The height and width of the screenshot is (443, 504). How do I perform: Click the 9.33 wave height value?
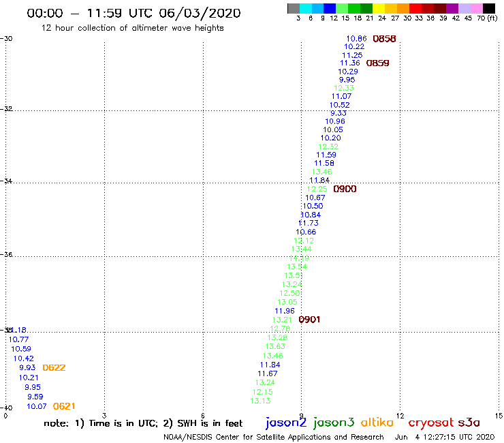(338, 113)
